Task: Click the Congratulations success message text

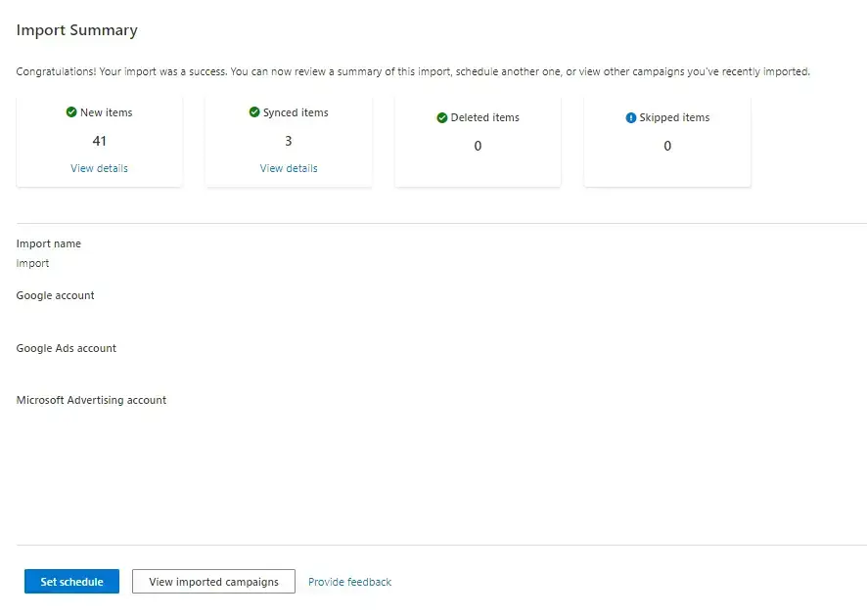Action: [413, 71]
